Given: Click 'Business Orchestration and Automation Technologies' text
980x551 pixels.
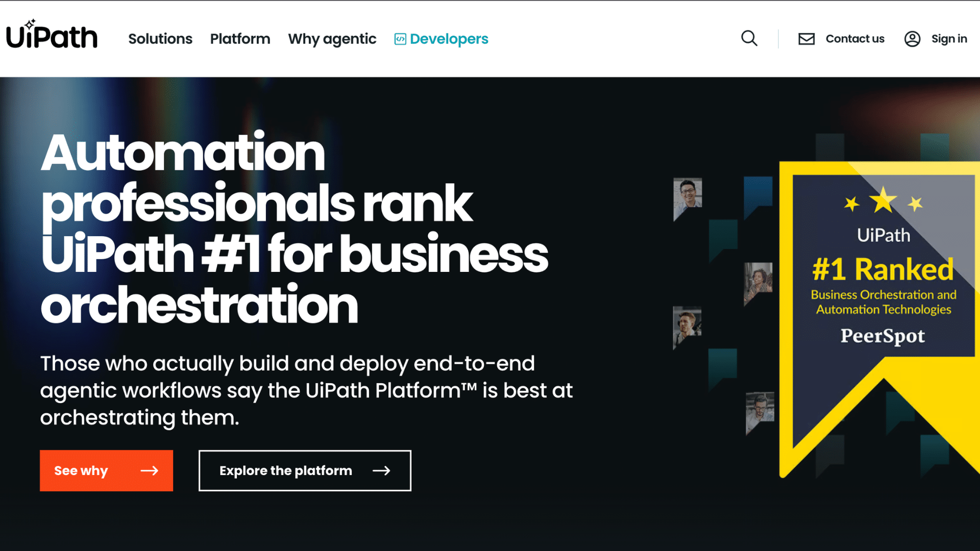Looking at the screenshot, I should click(x=884, y=302).
